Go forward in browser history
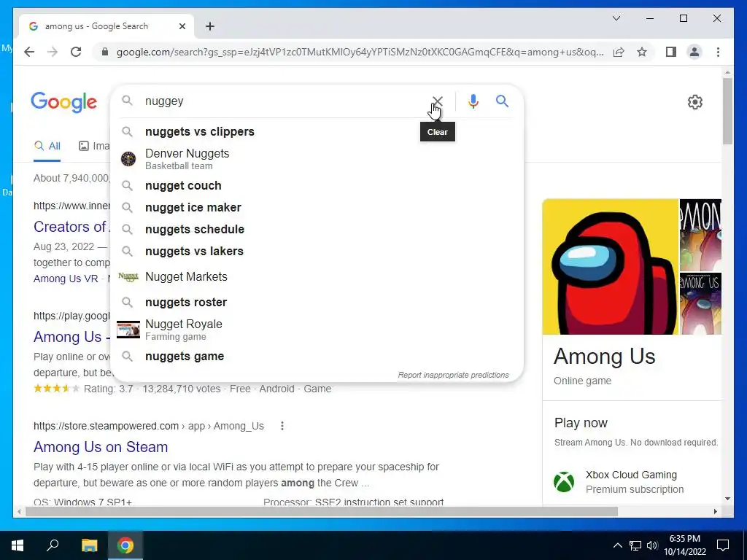The height and width of the screenshot is (560, 747). 53,52
